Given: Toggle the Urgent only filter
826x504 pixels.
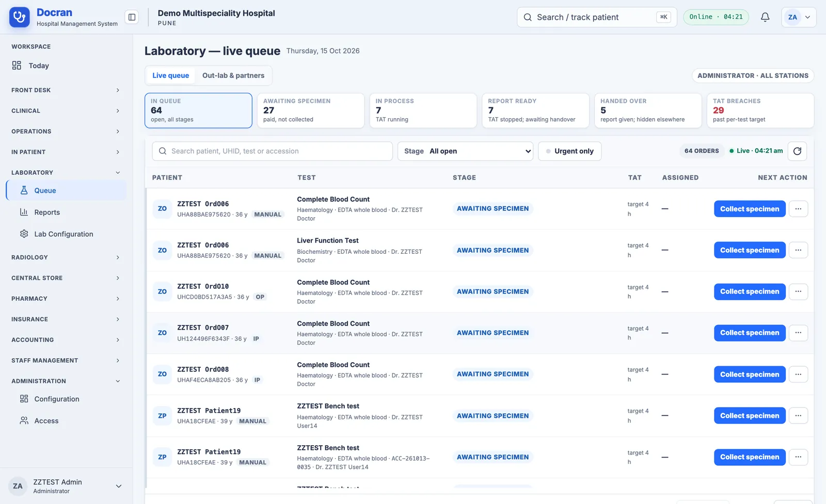Looking at the screenshot, I should coord(569,151).
